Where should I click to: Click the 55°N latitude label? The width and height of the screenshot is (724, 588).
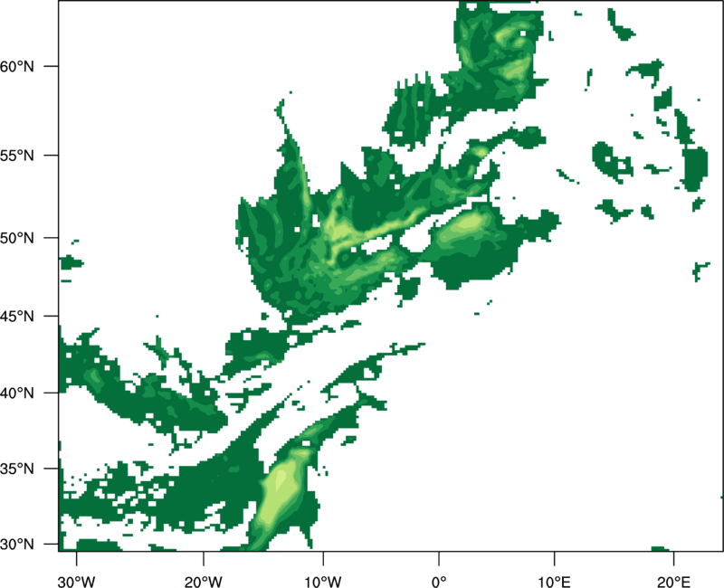(17, 156)
